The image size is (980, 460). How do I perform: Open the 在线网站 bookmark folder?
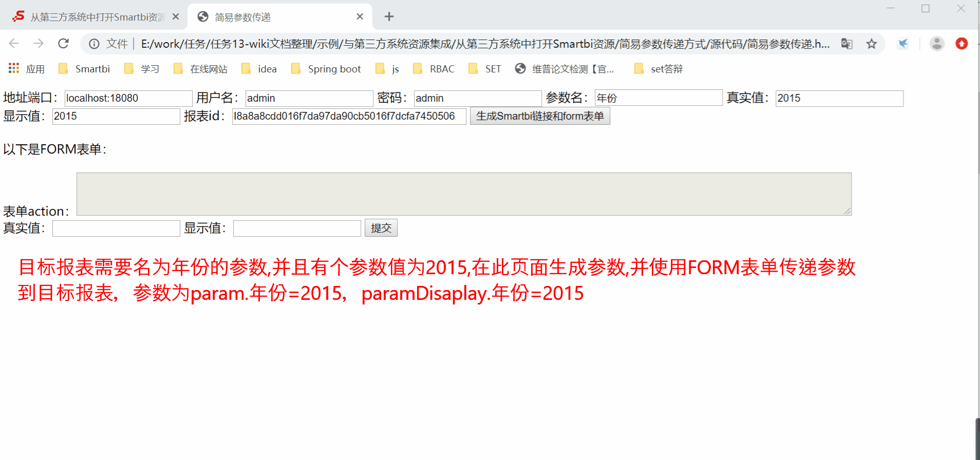[x=201, y=69]
